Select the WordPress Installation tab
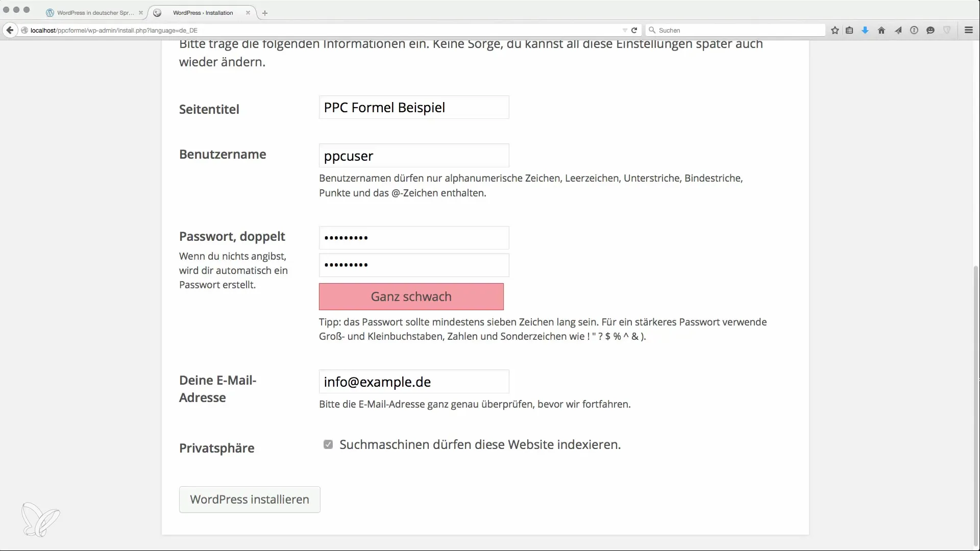Viewport: 980px width, 551px height. [203, 13]
